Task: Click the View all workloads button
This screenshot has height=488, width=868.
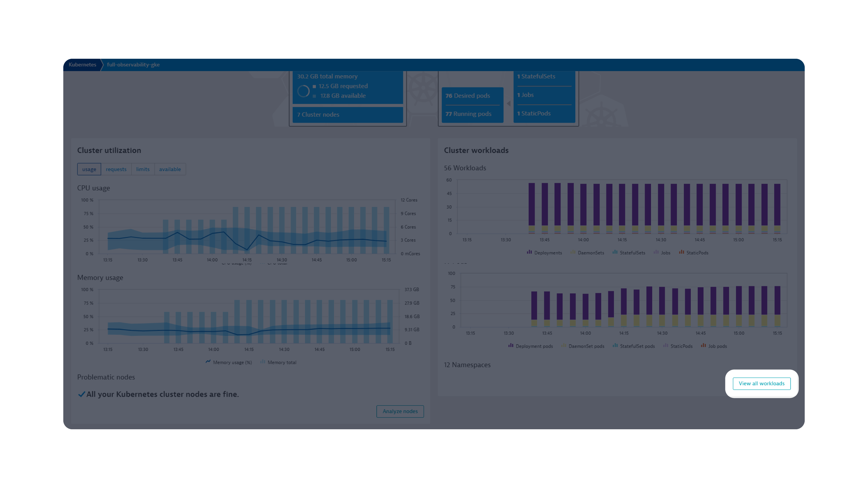Action: pos(762,383)
